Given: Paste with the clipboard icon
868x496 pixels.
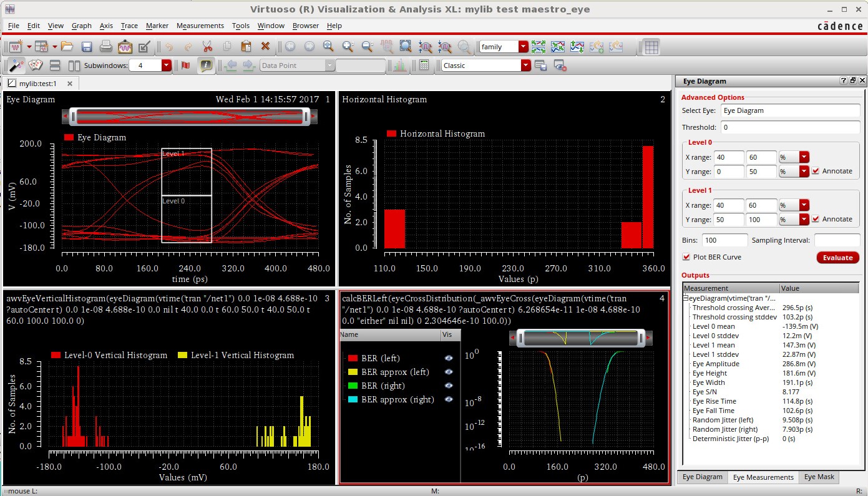Looking at the screenshot, I should [246, 47].
